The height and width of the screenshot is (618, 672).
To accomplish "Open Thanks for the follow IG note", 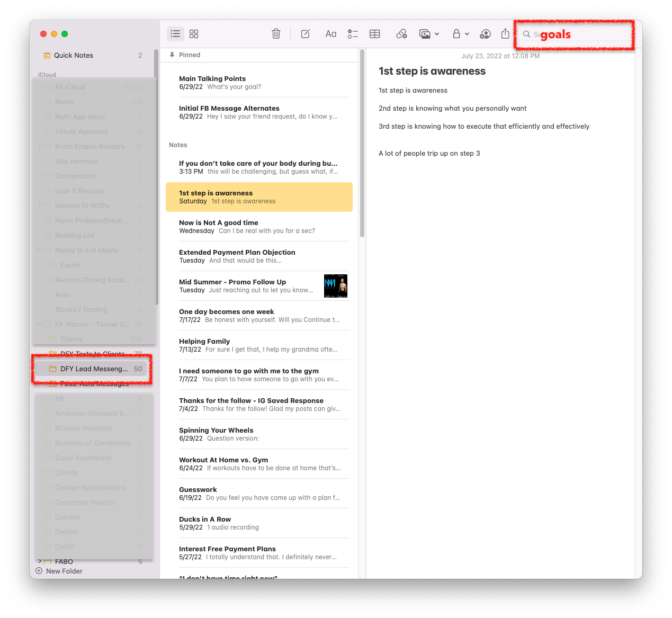I will tap(259, 405).
